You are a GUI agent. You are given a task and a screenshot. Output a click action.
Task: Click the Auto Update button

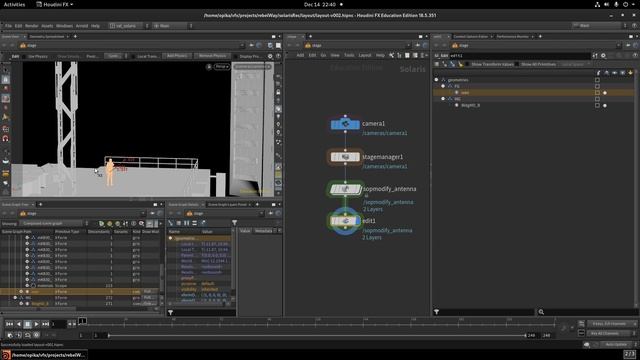(x=616, y=344)
